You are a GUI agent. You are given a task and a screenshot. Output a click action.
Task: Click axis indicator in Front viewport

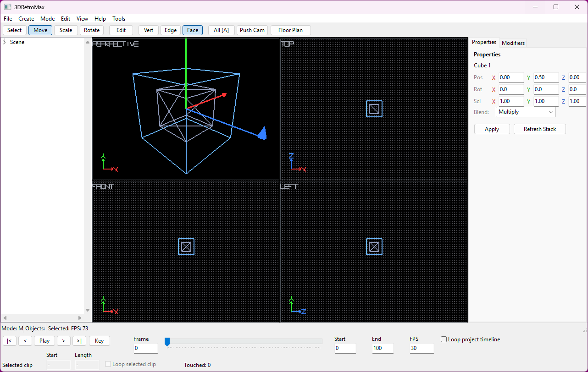click(109, 305)
